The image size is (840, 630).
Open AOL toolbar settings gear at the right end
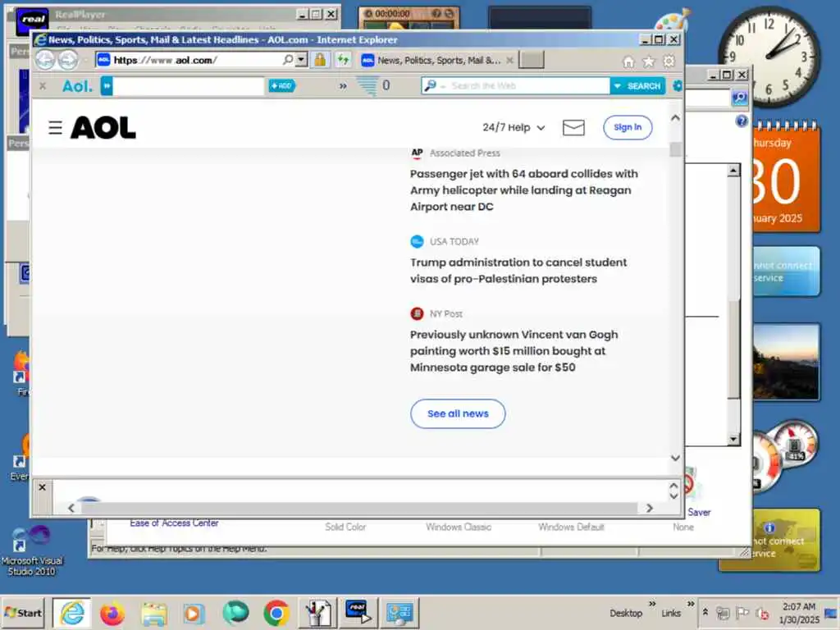coord(677,85)
